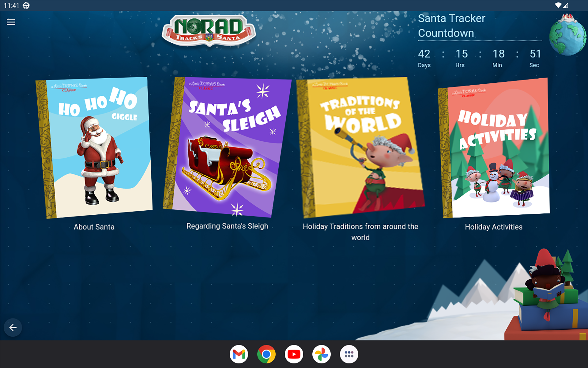Select Regarding Santa's Sleigh label

tap(227, 226)
